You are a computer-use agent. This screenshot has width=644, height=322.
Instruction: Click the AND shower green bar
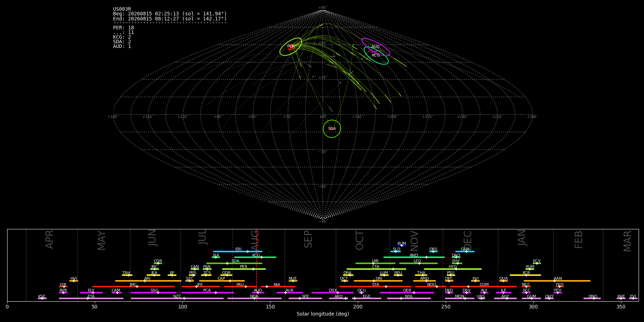[x=414, y=257]
